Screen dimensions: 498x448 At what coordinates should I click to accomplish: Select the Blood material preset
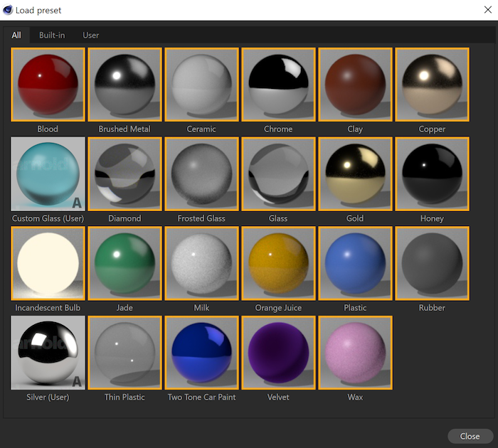(x=48, y=85)
